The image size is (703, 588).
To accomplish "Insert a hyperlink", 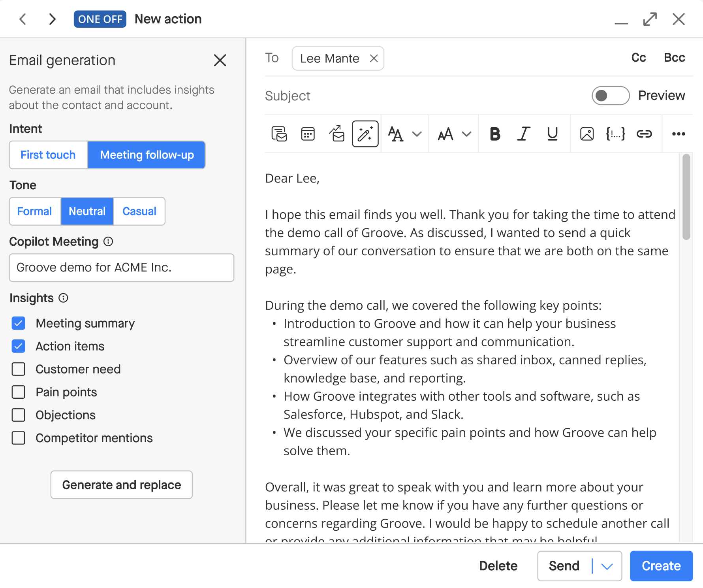I will coord(645,134).
